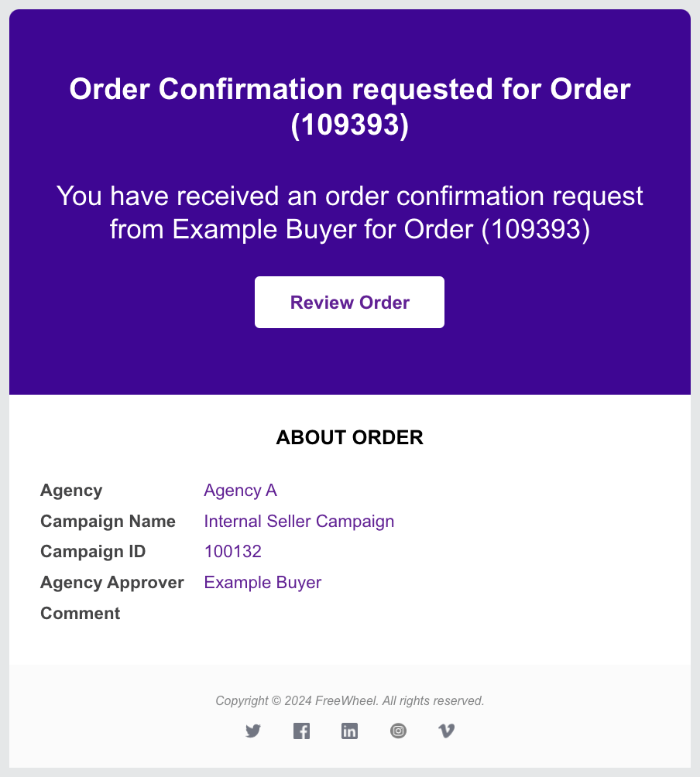
Task: Open the Facebook icon in the footer
Action: 301,731
